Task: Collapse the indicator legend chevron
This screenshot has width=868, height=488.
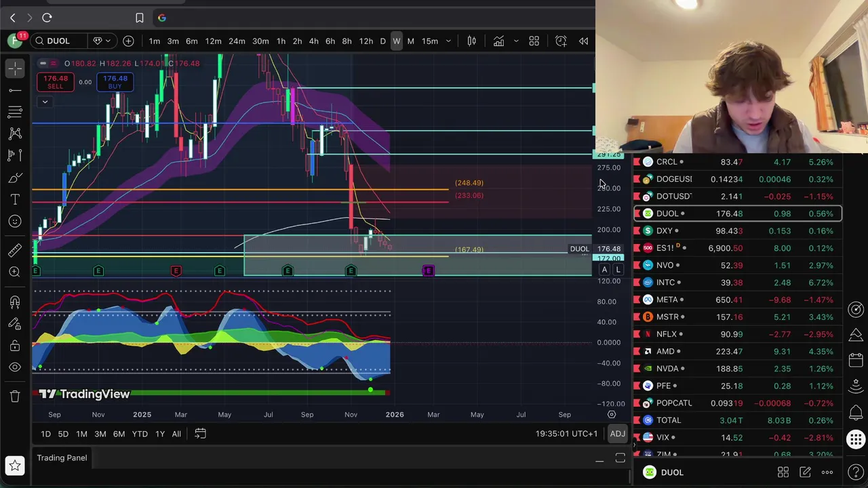Action: [45, 102]
